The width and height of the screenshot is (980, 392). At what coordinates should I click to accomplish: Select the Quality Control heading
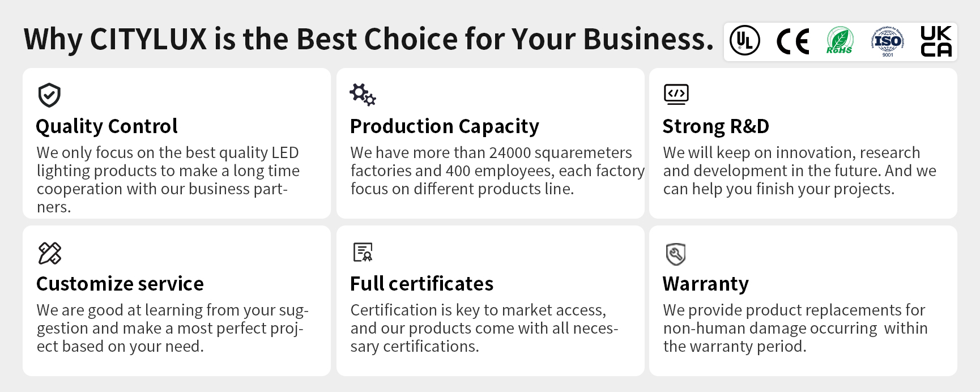(106, 126)
